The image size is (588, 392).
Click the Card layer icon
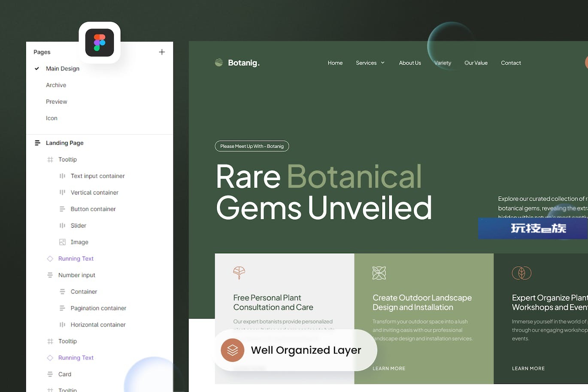[50, 374]
